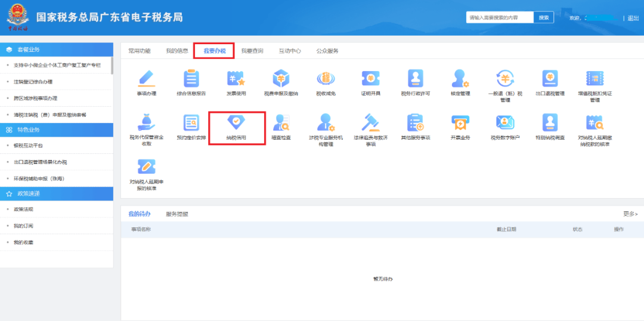Switch to 公众服务 tab
The height and width of the screenshot is (321, 644).
tap(327, 51)
